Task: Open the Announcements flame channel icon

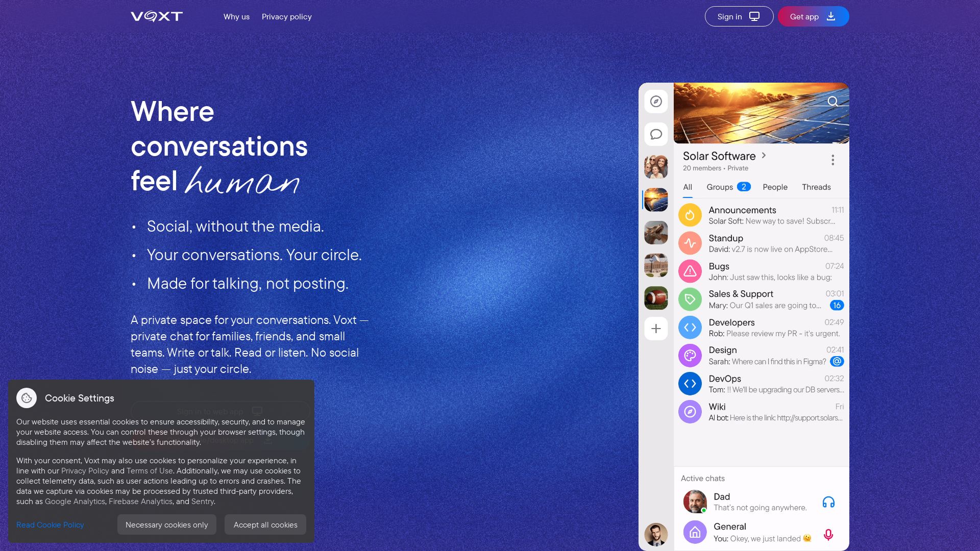Action: pyautogui.click(x=690, y=215)
